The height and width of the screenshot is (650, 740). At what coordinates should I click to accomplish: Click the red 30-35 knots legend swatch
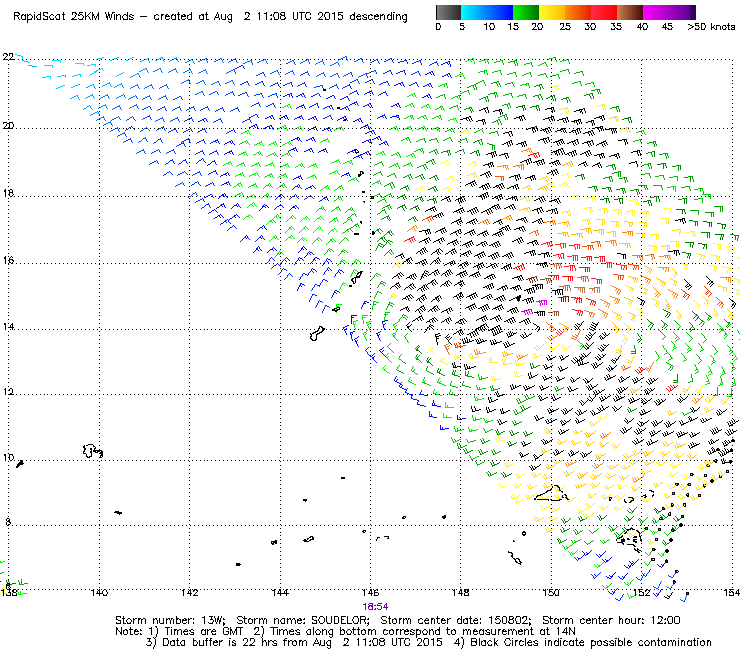(x=604, y=12)
